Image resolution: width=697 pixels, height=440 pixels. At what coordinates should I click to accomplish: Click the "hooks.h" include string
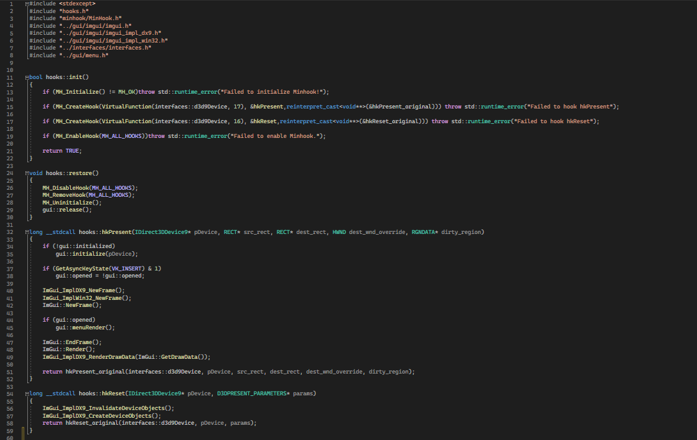(73, 11)
